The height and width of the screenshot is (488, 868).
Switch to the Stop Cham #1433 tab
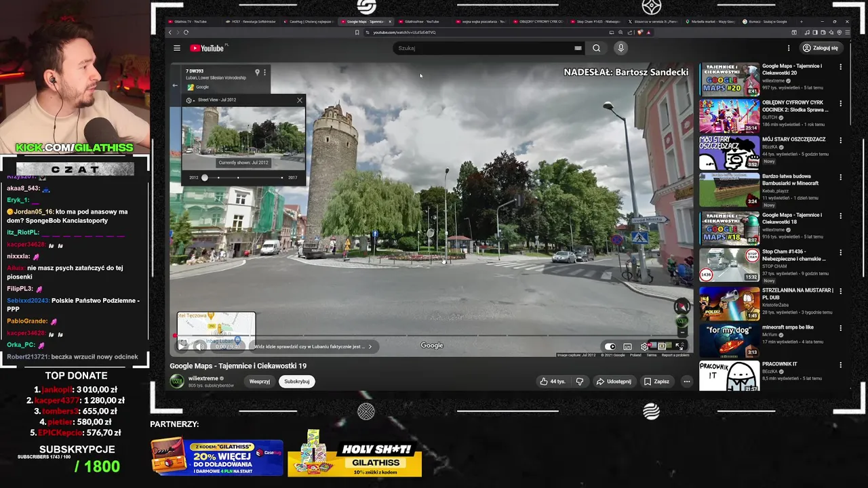pyautogui.click(x=597, y=22)
